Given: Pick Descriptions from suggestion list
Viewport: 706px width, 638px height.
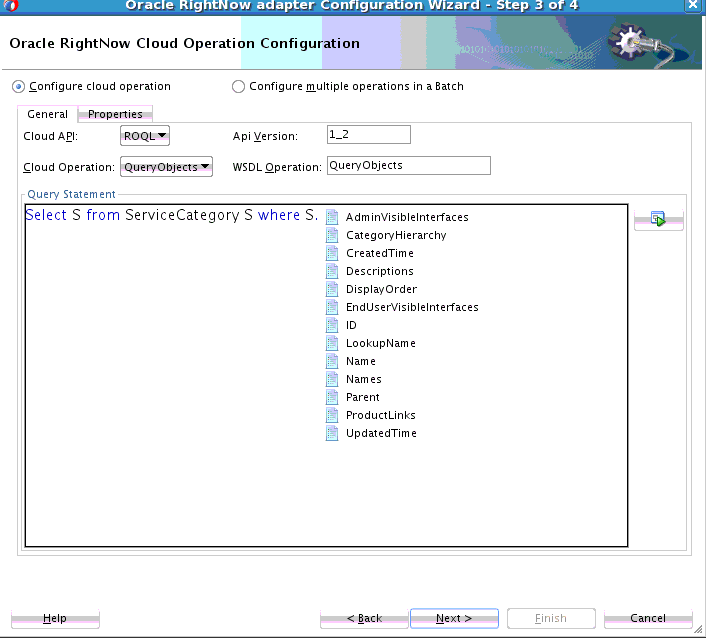Looking at the screenshot, I should (380, 271).
